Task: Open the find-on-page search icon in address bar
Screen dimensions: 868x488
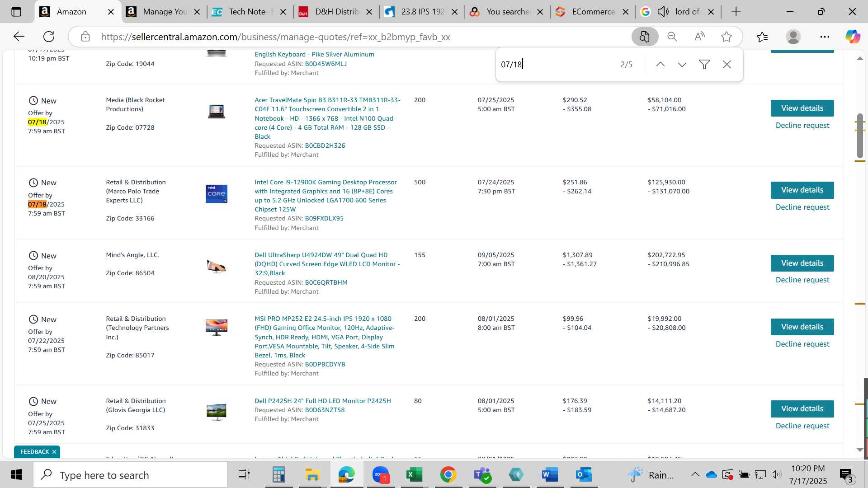Action: pos(645,37)
